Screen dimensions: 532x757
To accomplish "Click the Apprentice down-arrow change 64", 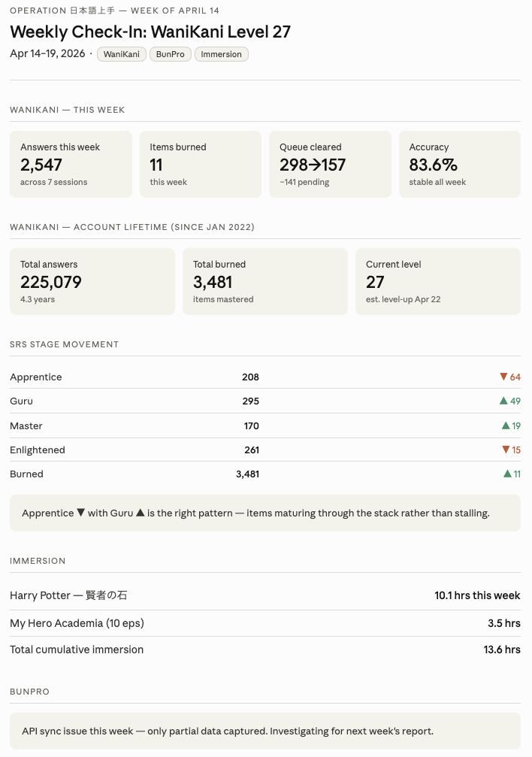I will pos(510,377).
